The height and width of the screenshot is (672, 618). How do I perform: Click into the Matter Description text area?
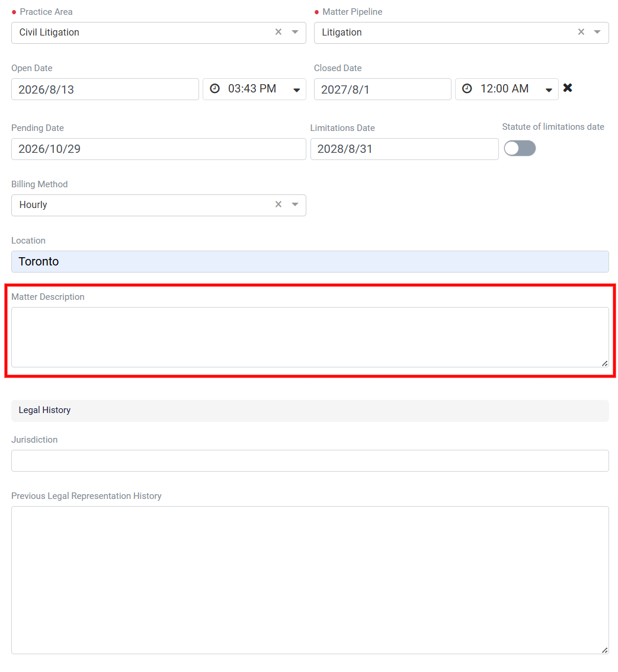[x=310, y=337]
